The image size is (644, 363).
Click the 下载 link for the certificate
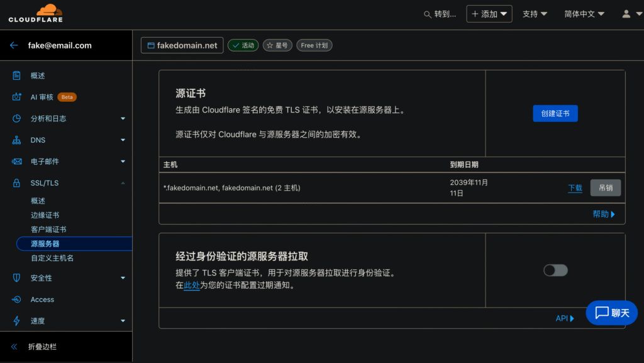point(575,187)
